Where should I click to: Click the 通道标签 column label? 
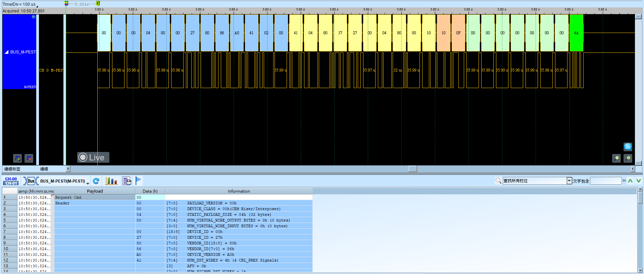12,169
